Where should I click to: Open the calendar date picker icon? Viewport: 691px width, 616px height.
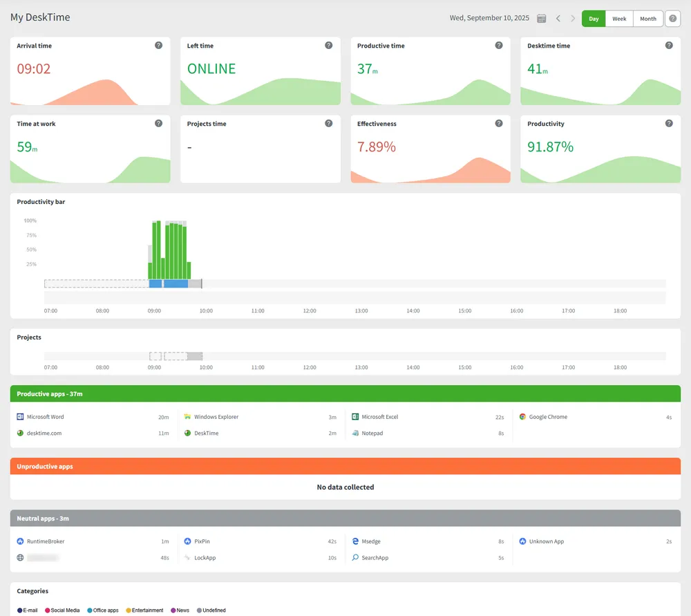point(542,19)
